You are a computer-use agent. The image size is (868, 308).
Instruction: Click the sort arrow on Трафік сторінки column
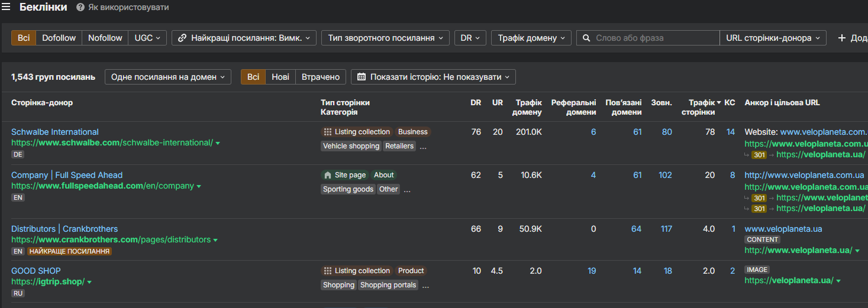(719, 103)
